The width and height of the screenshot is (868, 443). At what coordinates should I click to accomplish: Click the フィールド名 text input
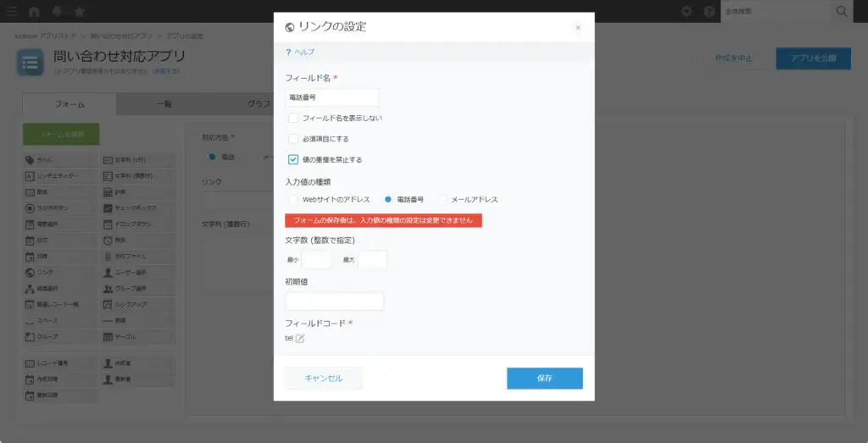click(x=332, y=97)
